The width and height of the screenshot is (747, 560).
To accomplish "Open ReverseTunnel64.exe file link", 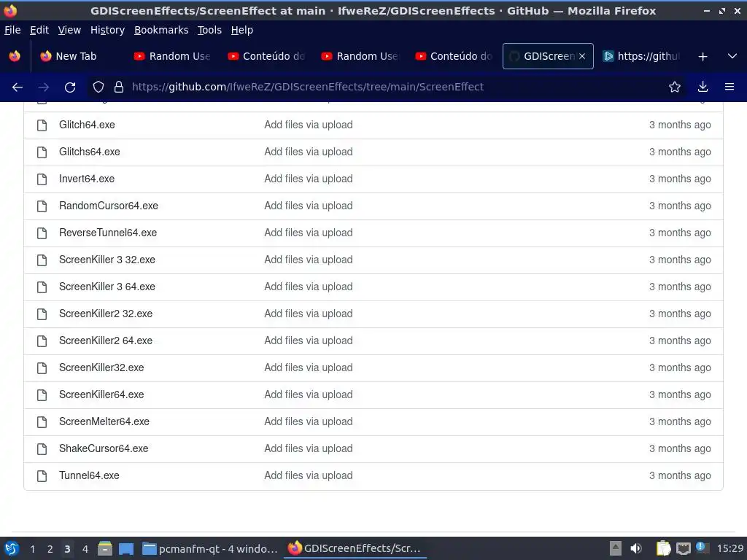I will pyautogui.click(x=108, y=233).
